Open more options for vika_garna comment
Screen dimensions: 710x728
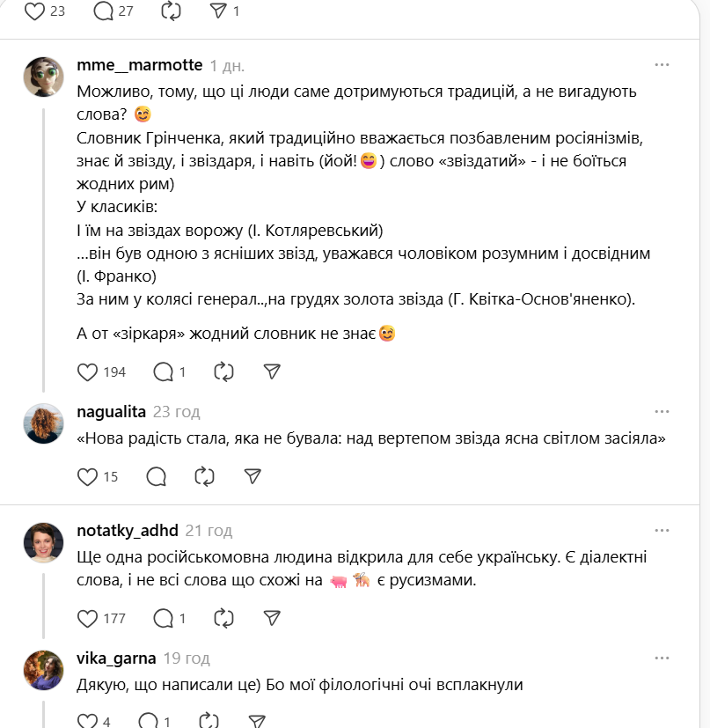click(662, 658)
